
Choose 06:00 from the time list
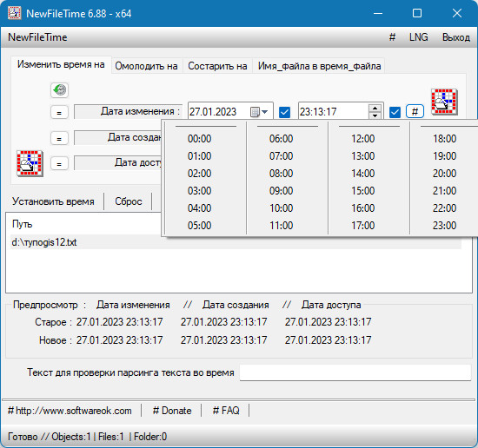(x=281, y=139)
